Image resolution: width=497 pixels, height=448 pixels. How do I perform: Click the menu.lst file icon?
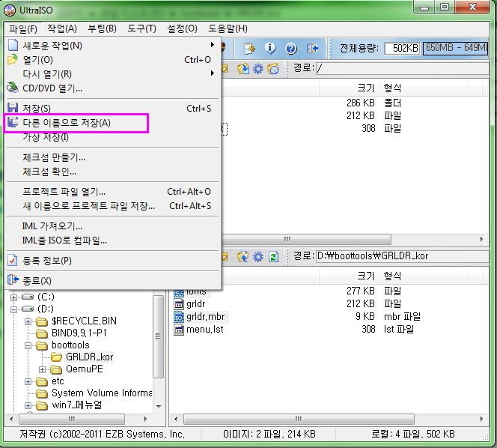point(179,330)
